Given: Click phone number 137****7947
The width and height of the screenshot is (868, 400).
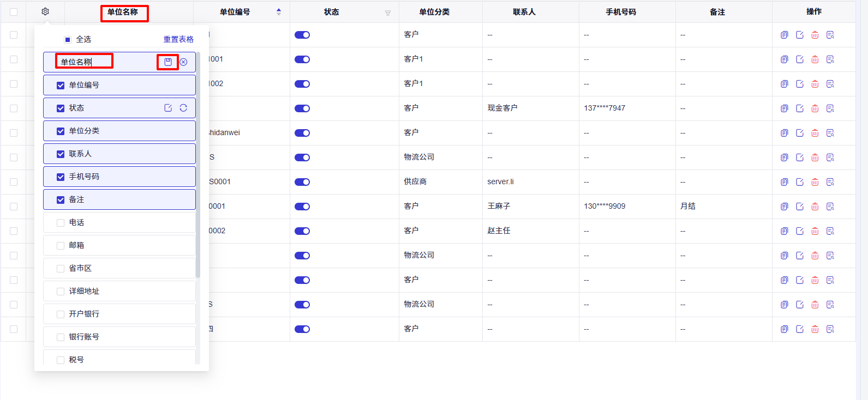Looking at the screenshot, I should 604,108.
